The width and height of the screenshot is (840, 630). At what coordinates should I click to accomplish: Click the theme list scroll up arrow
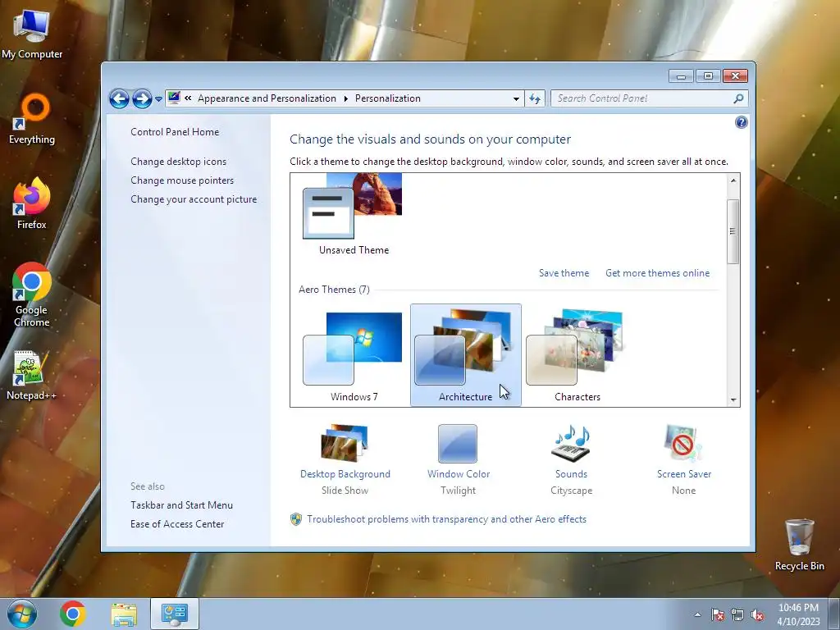[x=733, y=180]
